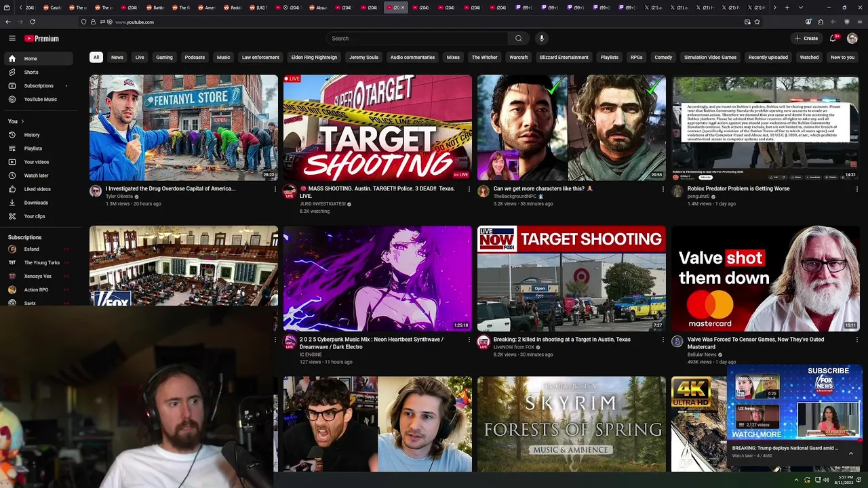Click the site lock padlock icon

93,22
